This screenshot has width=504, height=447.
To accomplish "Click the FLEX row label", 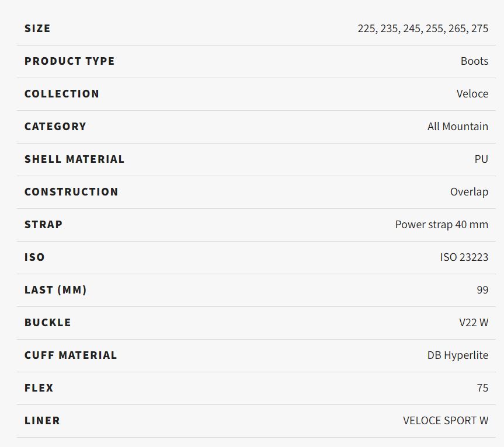I will [39, 388].
